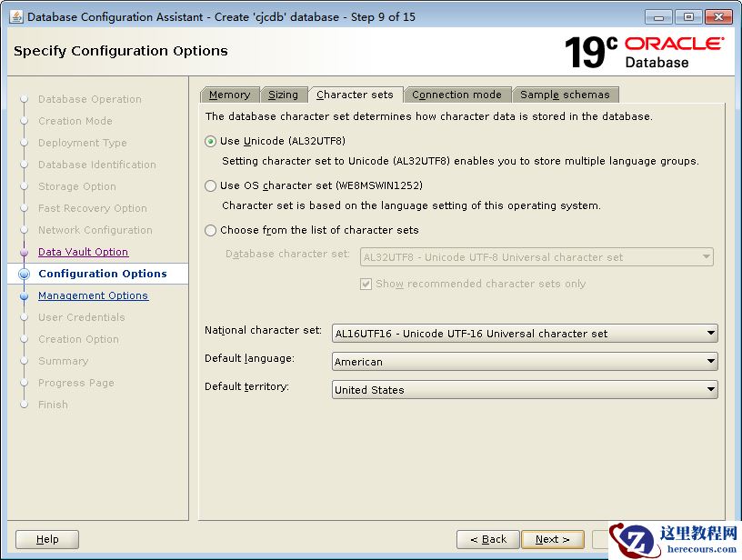Viewport: 742px width, 560px height.
Task: Select the Character sets tab
Action: pyautogui.click(x=355, y=95)
